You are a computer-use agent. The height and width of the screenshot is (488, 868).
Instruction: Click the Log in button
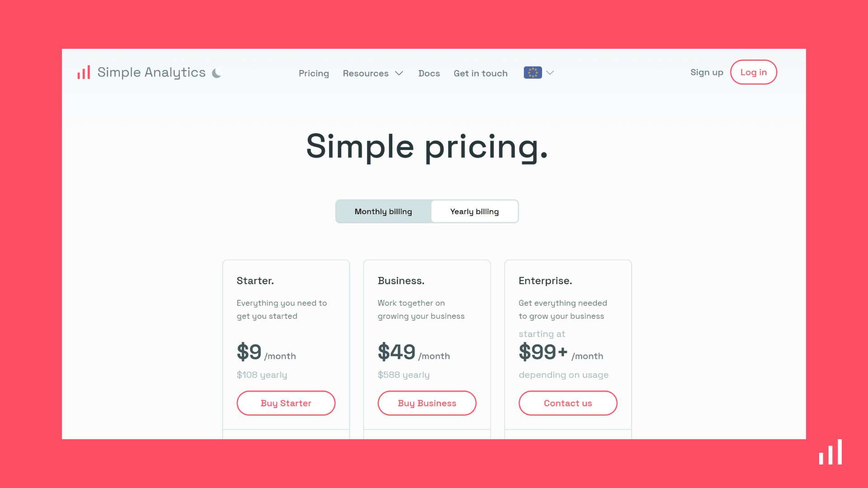point(754,72)
